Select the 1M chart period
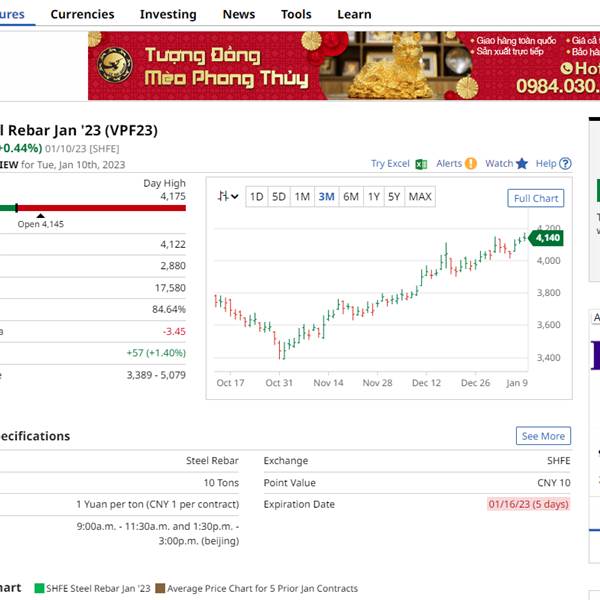 pos(302,197)
